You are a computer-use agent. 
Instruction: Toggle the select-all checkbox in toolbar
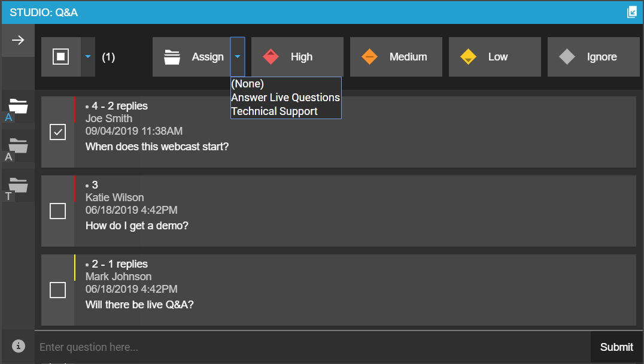click(61, 57)
